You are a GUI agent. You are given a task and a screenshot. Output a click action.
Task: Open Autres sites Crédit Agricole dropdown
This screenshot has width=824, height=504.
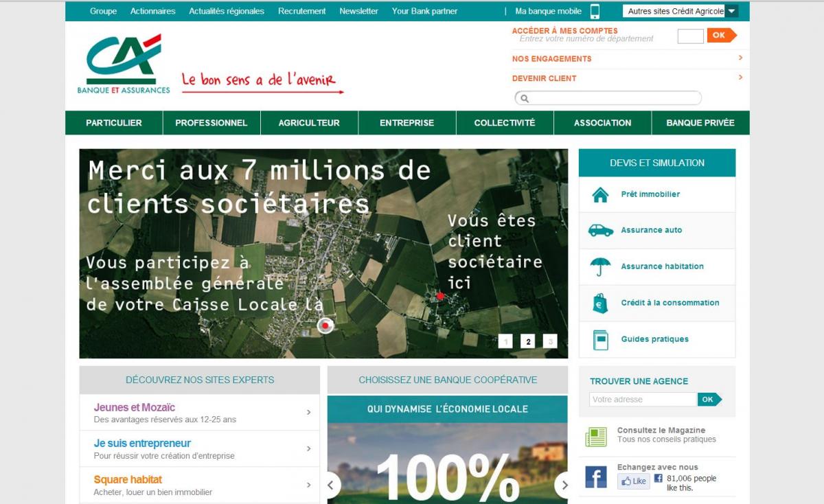coord(680,11)
